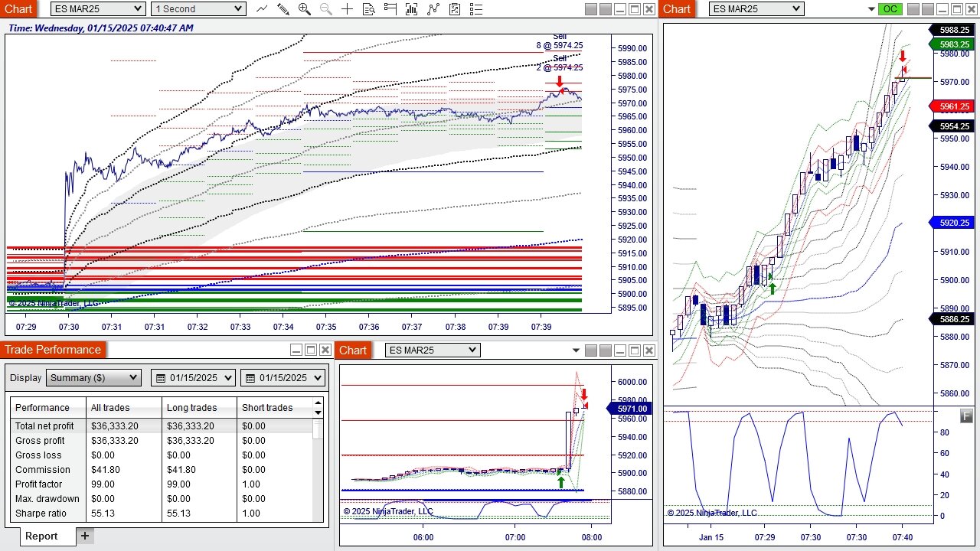
Task: Click the Gross profit $36,333.20 All trades cell
Action: click(x=124, y=440)
